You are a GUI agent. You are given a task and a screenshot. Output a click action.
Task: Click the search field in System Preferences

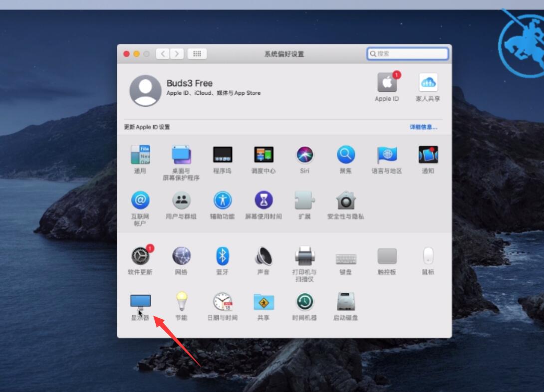click(x=408, y=54)
